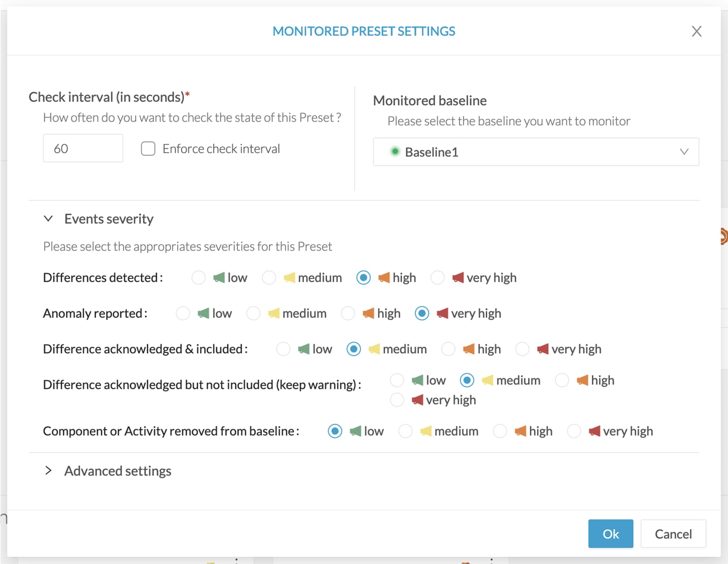Expand the Advanced settings section

48,471
